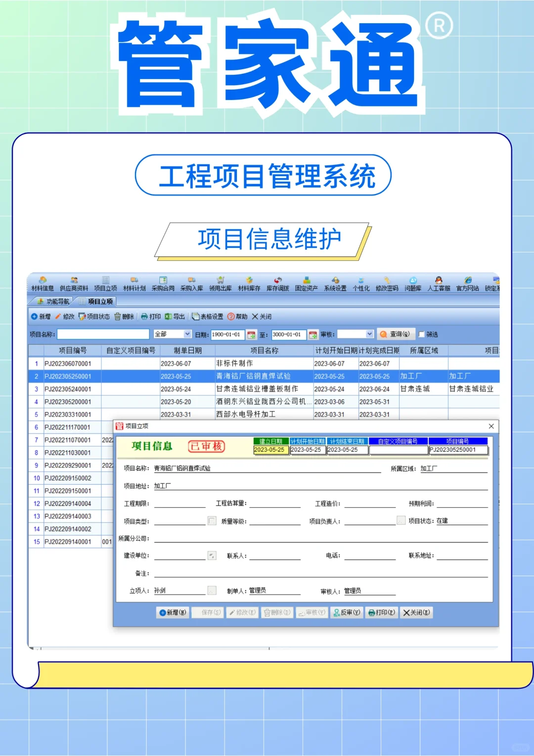Image resolution: width=534 pixels, height=756 pixels.
Task: Click 立项人 lookup button in dialog
Action: click(212, 590)
